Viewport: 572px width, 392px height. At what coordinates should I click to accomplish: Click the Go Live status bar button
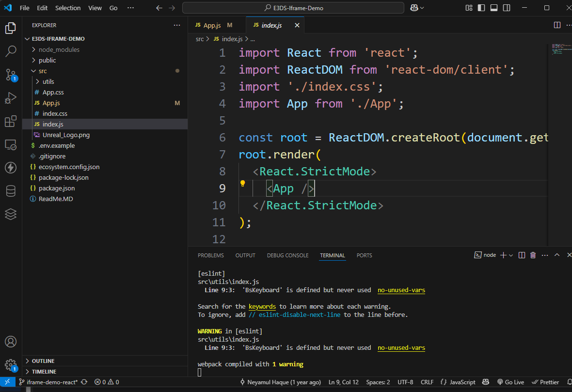point(510,382)
